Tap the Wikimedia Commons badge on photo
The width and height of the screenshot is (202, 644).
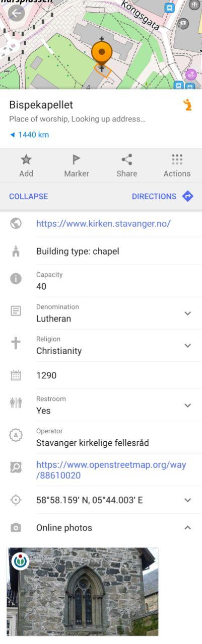20,560
